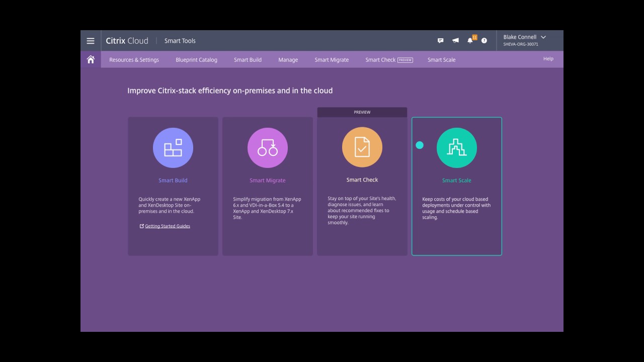Screen dimensions: 644x362
Task: Click the Smart Tools header label
Action: click(180, 41)
